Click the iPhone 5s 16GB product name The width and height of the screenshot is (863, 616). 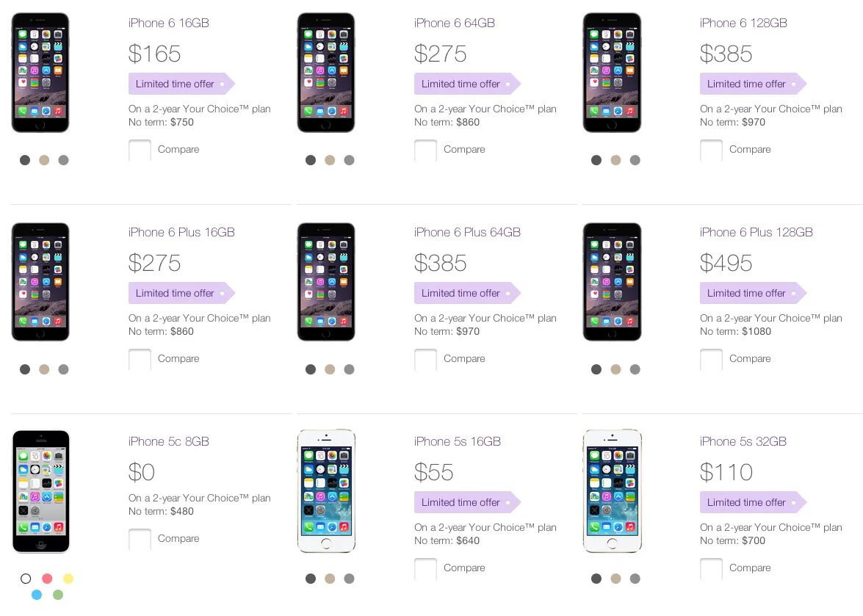(457, 442)
